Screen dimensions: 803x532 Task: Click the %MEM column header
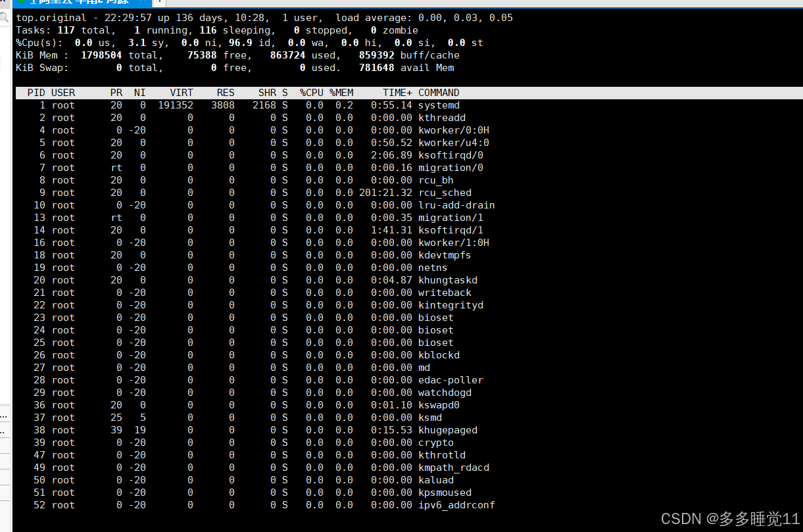coord(341,93)
